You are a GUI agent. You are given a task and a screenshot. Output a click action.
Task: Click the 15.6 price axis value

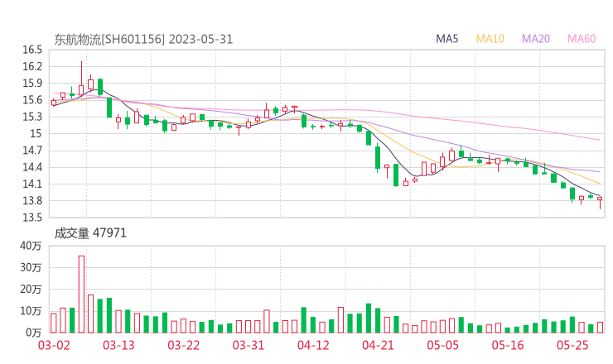(32, 100)
